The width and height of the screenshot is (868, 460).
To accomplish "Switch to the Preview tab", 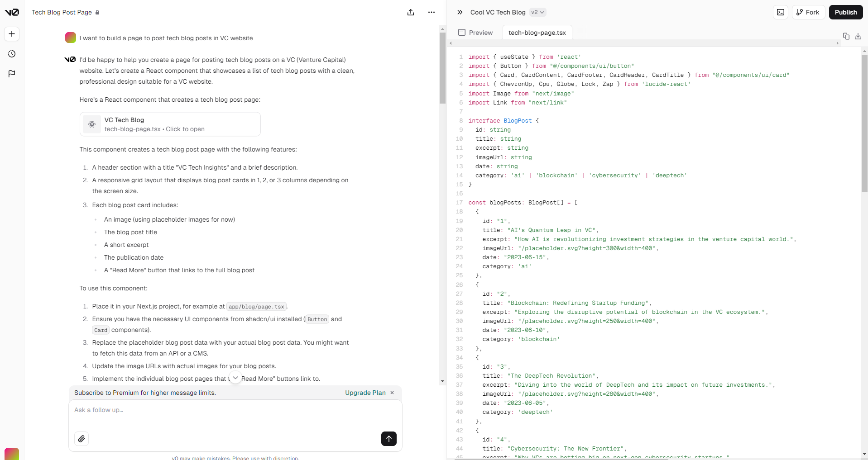I will (475, 33).
